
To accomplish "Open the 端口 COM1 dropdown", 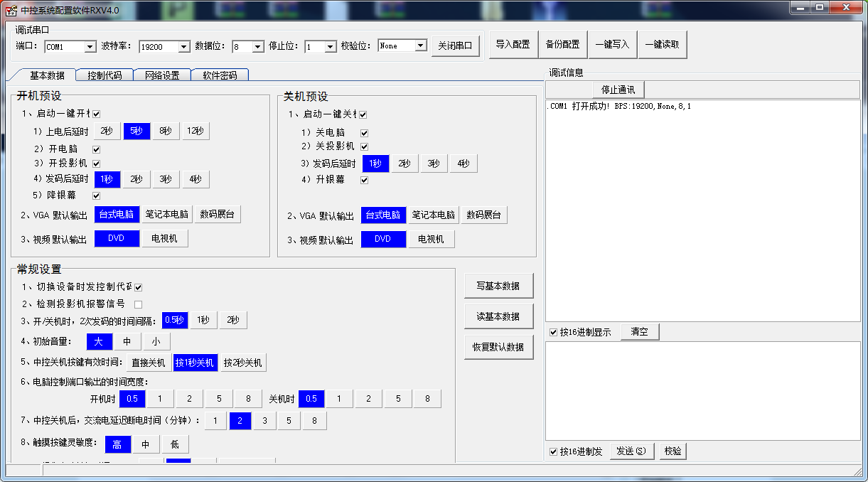I will [90, 47].
